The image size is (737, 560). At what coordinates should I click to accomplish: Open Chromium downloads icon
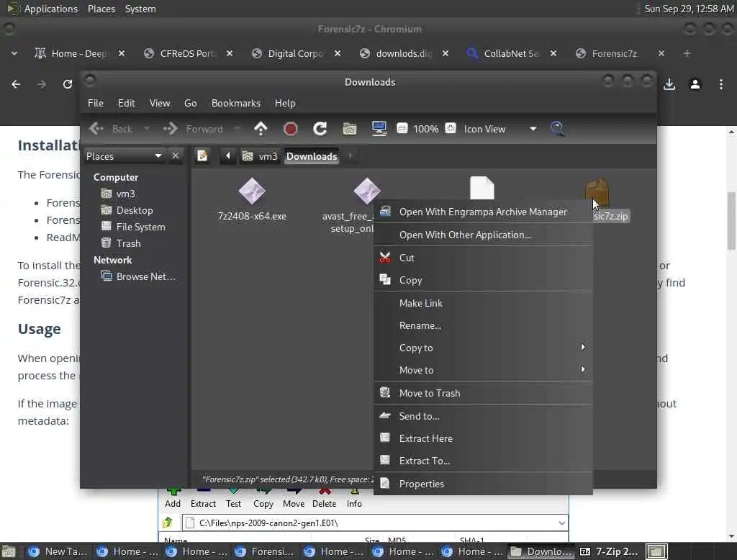click(x=669, y=84)
